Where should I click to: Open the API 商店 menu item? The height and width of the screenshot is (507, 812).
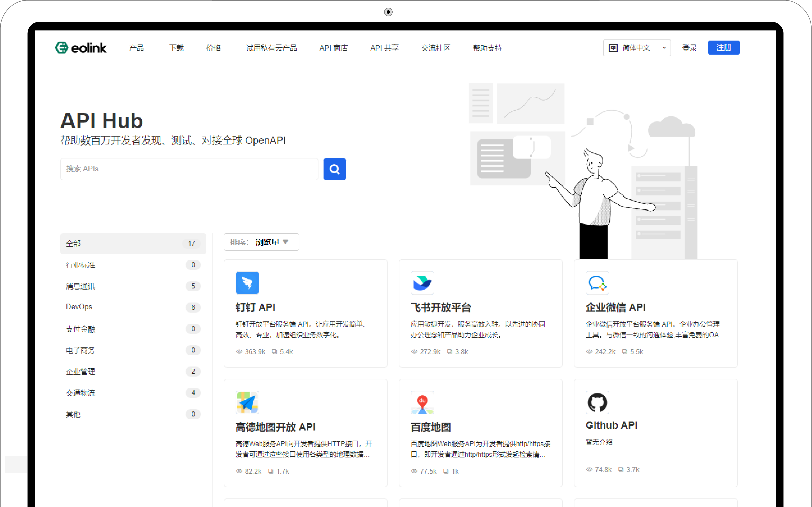333,48
